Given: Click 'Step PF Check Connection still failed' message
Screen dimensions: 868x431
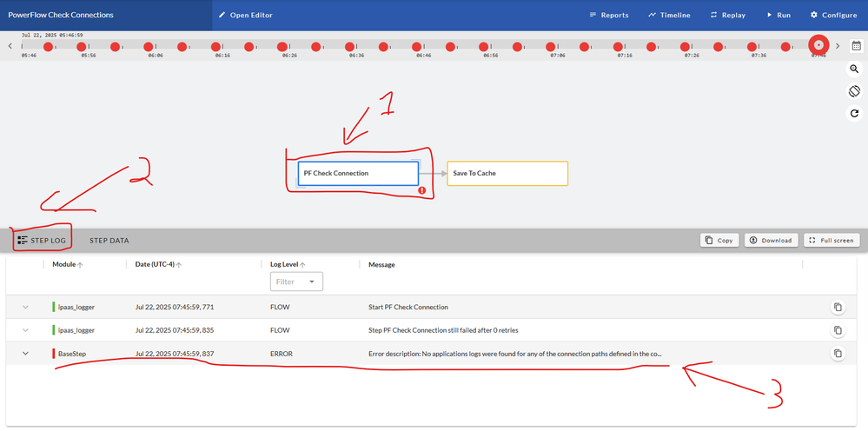Looking at the screenshot, I should click(443, 330).
